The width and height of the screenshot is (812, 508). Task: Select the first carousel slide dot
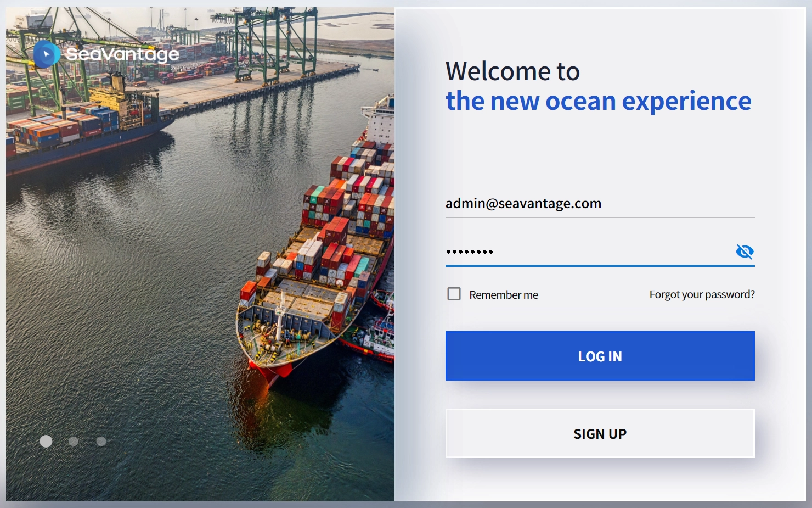coord(46,441)
